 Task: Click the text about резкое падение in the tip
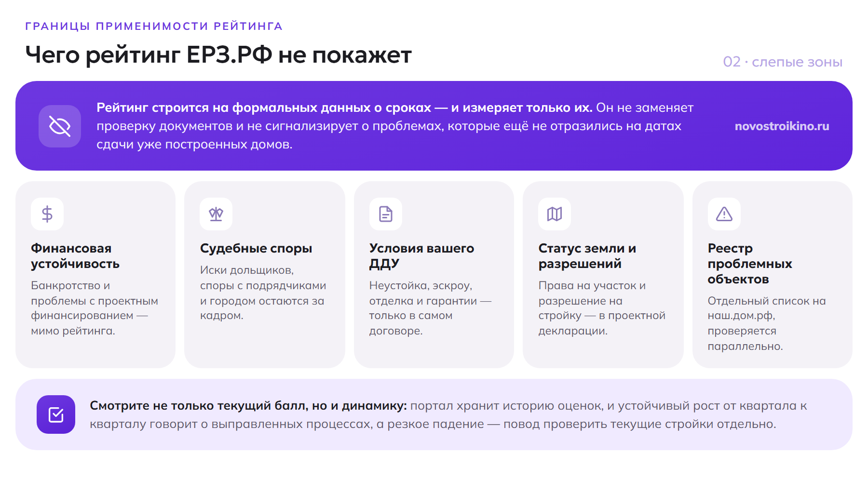tap(576, 424)
